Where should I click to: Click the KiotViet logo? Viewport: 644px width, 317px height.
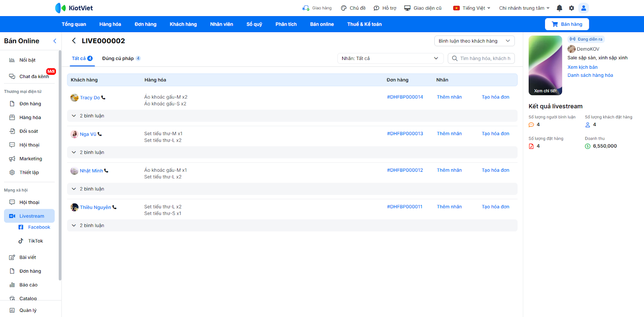coord(74,8)
